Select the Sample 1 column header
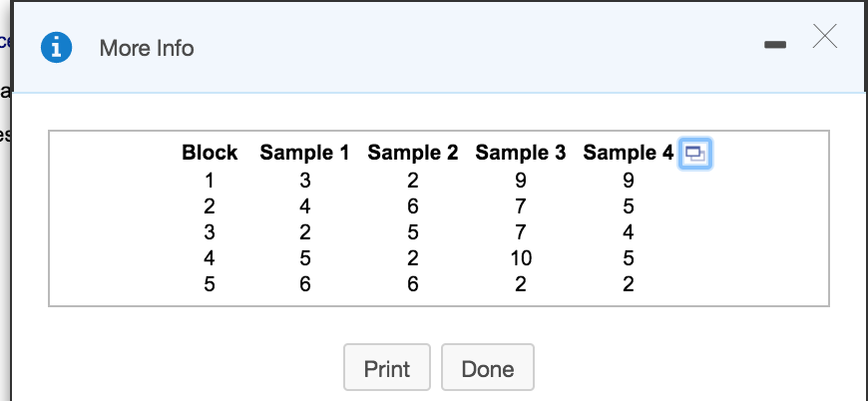The height and width of the screenshot is (401, 868). click(x=304, y=154)
